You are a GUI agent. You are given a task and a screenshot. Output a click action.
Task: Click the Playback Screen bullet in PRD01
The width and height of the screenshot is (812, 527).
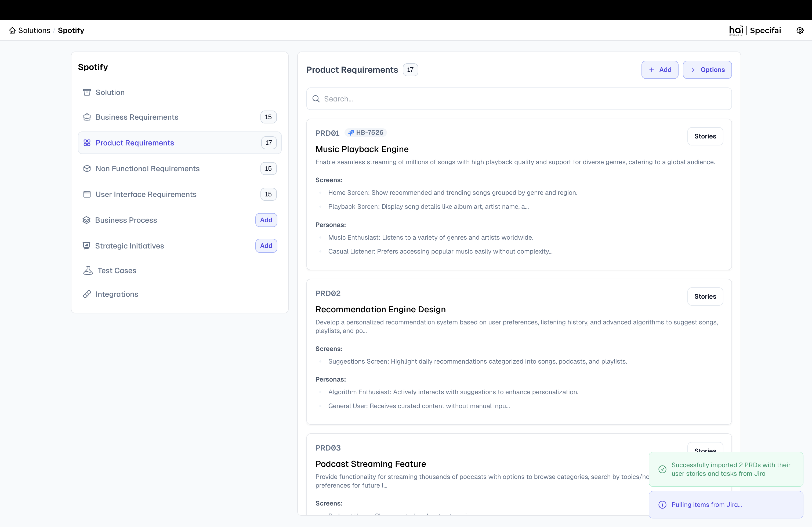[x=429, y=207]
